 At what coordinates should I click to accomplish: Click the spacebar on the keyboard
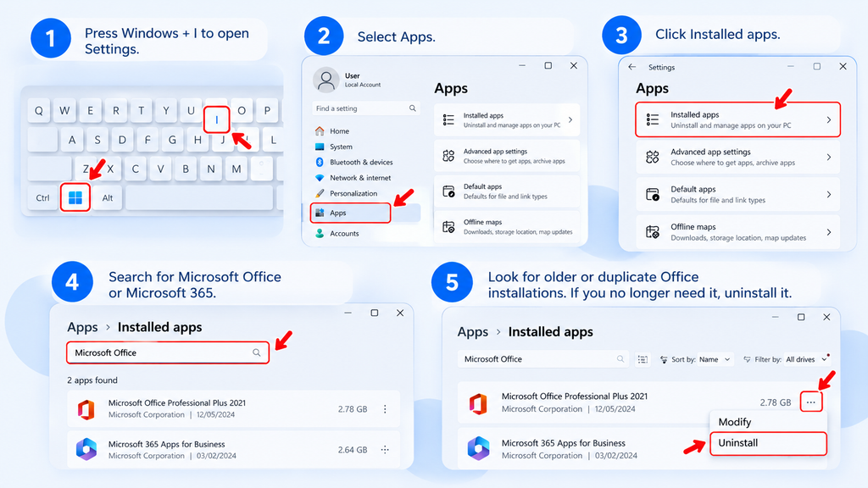[199, 198]
